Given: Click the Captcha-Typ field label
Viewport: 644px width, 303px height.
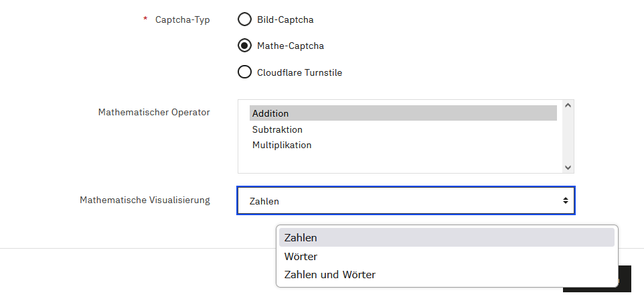Looking at the screenshot, I should point(182,19).
